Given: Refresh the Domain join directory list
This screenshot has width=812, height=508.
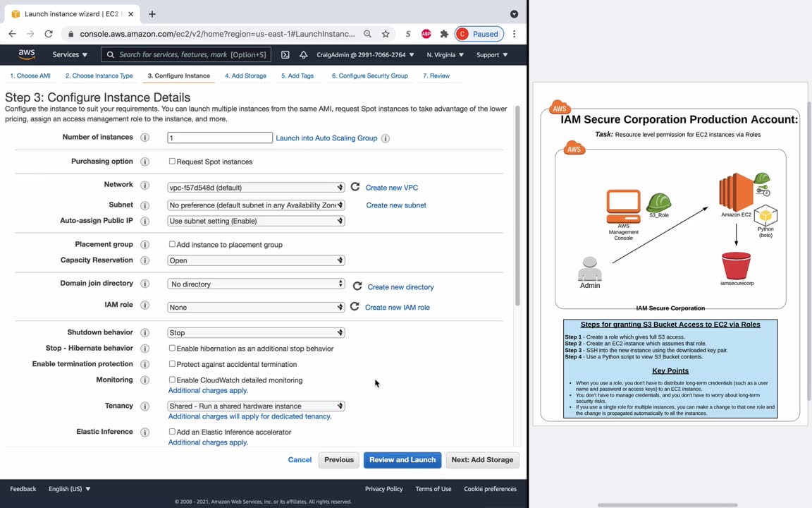Looking at the screenshot, I should [x=357, y=286].
